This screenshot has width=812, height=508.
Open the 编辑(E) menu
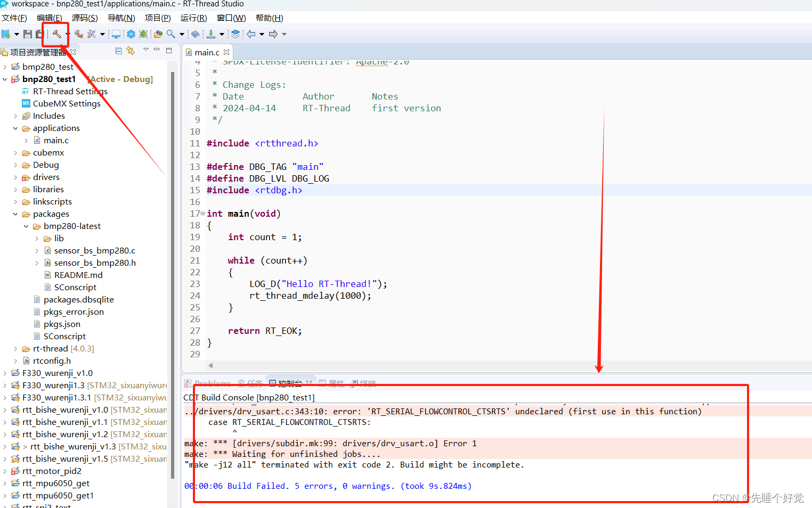point(49,18)
